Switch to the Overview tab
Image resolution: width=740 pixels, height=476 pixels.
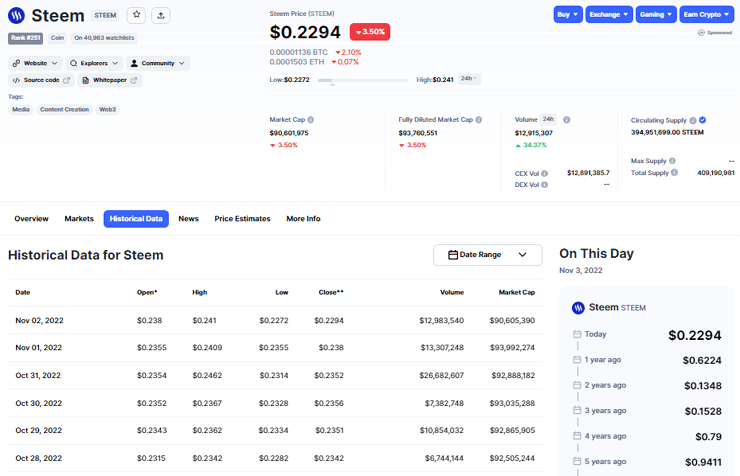(x=31, y=219)
